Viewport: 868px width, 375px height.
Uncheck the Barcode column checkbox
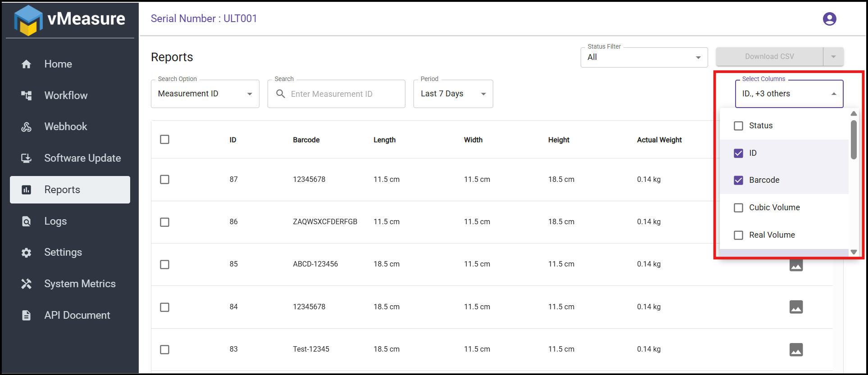click(739, 180)
